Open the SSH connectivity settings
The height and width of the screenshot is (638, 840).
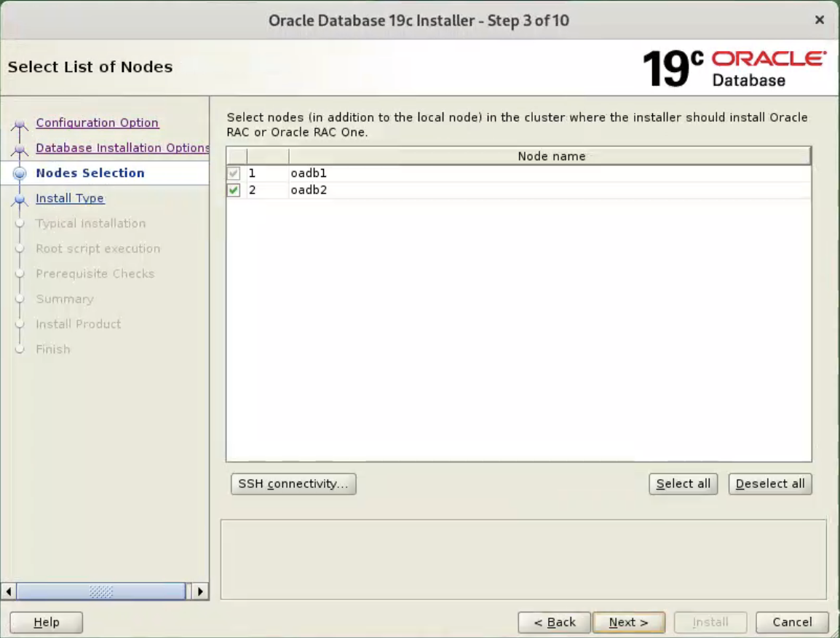[x=293, y=484]
